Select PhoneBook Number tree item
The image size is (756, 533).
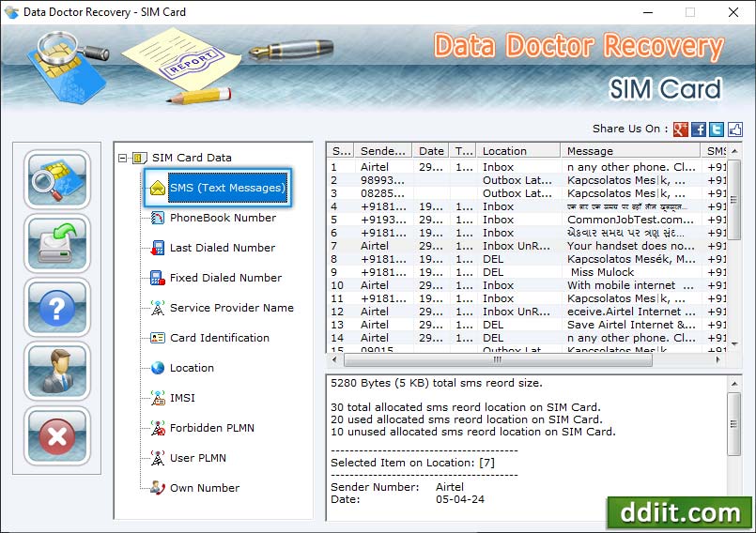pos(223,218)
